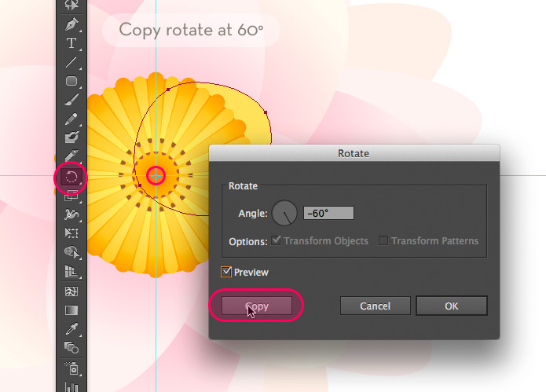Select the Blend tool

71,347
